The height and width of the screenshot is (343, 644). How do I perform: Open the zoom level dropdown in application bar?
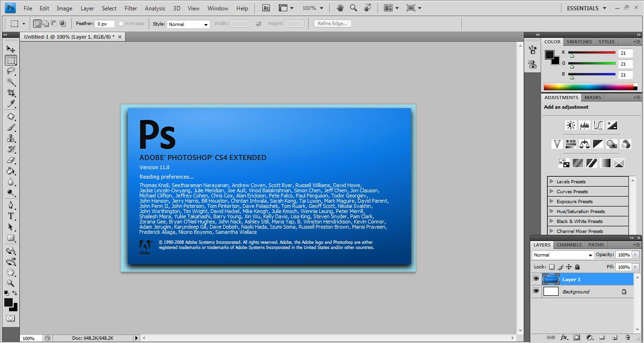pos(313,8)
